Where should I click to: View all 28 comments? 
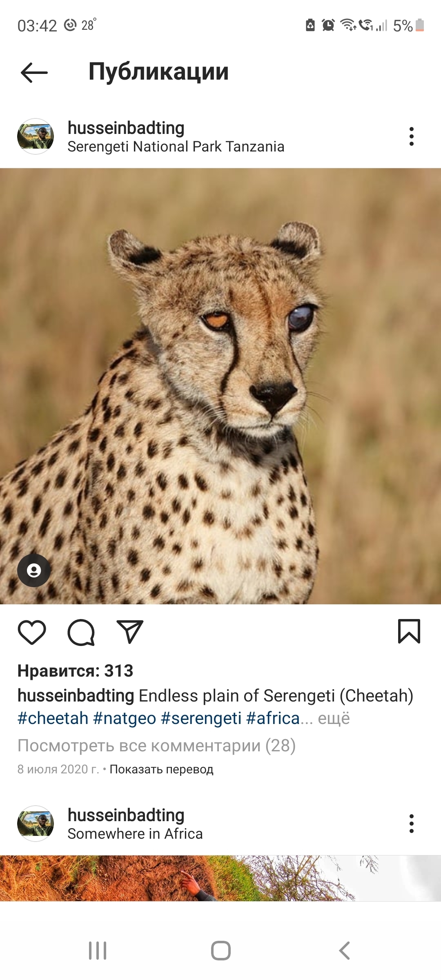click(x=156, y=746)
